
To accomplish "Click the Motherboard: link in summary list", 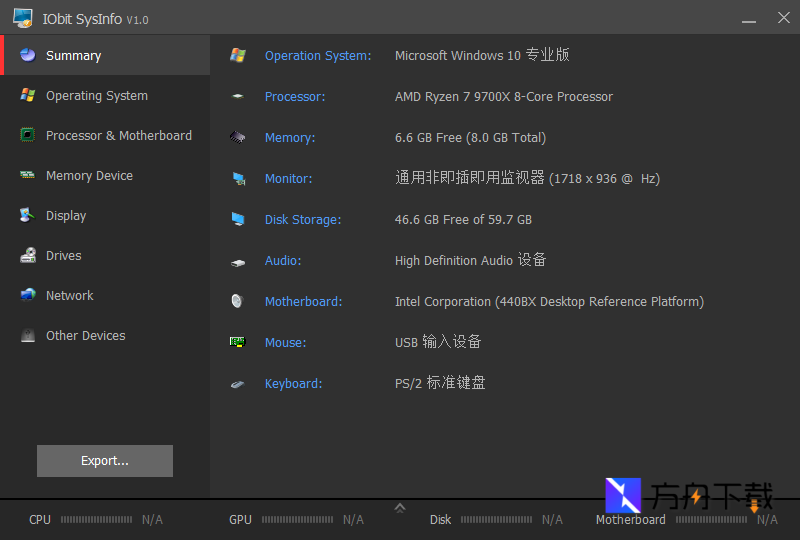I will 304,302.
